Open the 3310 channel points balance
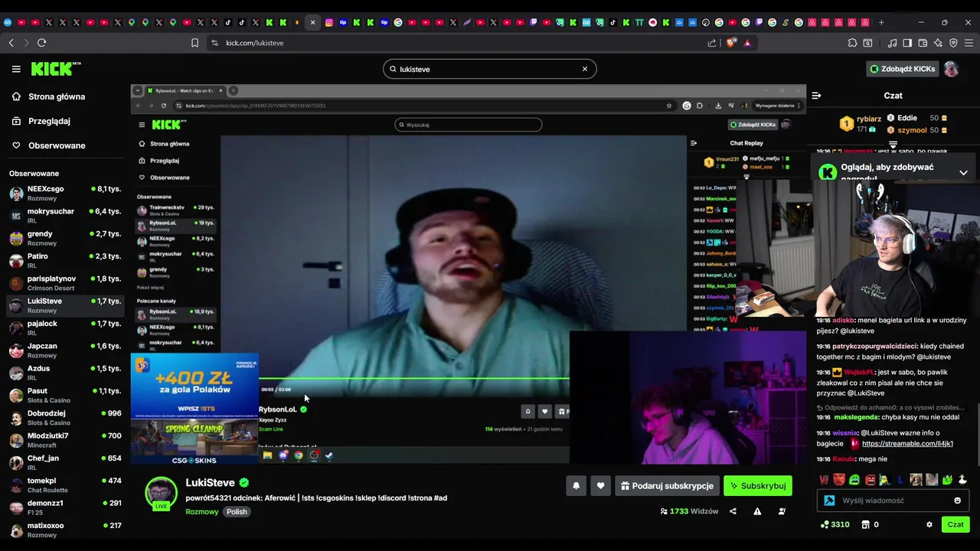Screen dimensions: 980x551 click(835, 525)
